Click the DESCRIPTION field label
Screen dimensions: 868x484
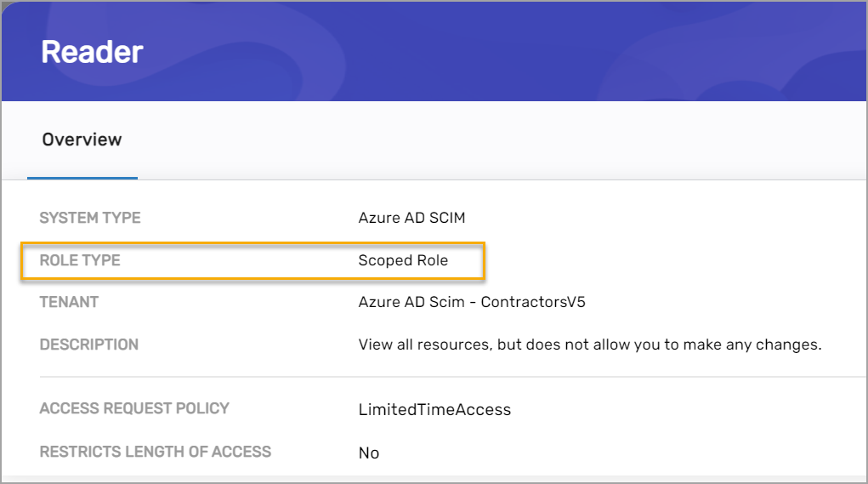[x=88, y=344]
